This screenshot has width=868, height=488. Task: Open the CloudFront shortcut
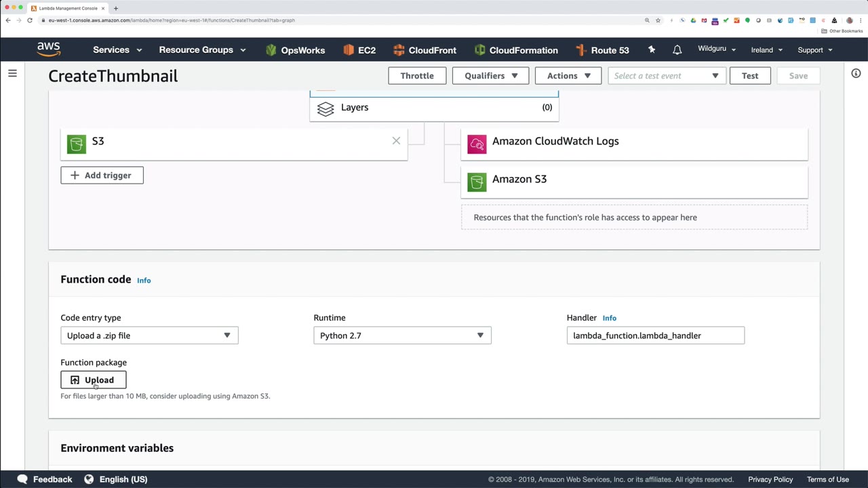click(x=425, y=50)
